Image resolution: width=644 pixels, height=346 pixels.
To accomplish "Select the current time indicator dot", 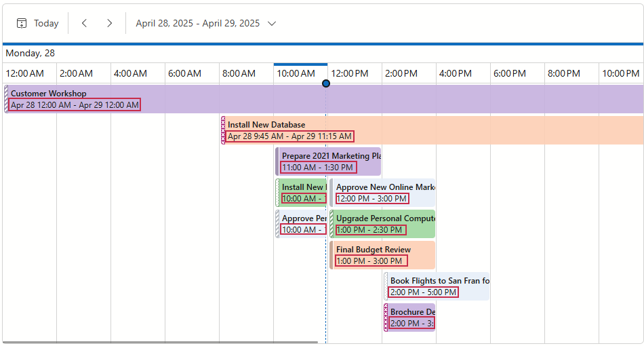I will point(326,83).
